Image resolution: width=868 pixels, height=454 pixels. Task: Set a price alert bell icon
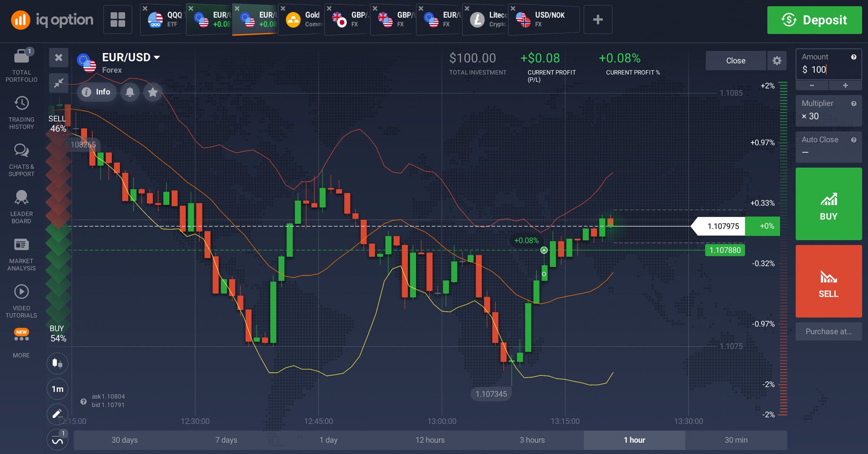[x=130, y=92]
